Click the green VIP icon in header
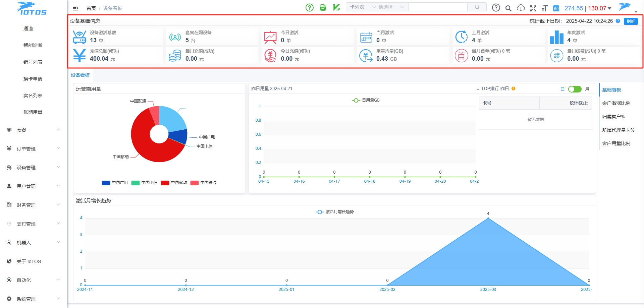Image resolution: width=644 pixels, height=308 pixels. coord(336,7)
